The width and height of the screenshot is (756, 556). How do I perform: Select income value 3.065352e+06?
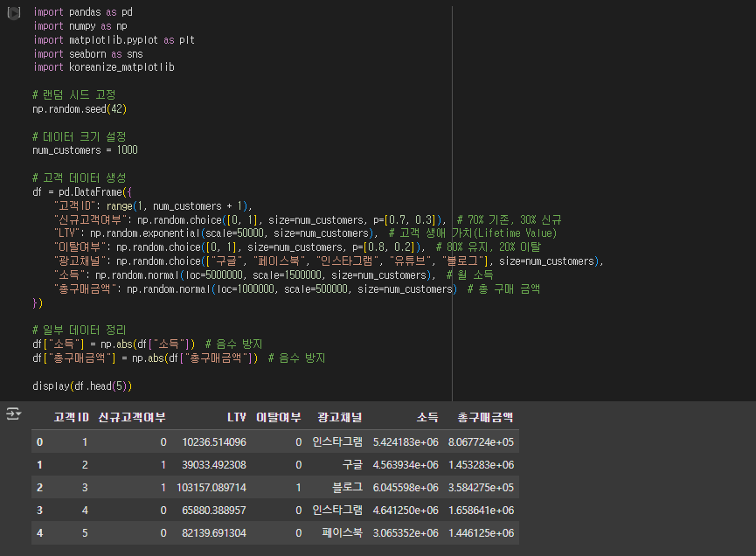pos(406,532)
